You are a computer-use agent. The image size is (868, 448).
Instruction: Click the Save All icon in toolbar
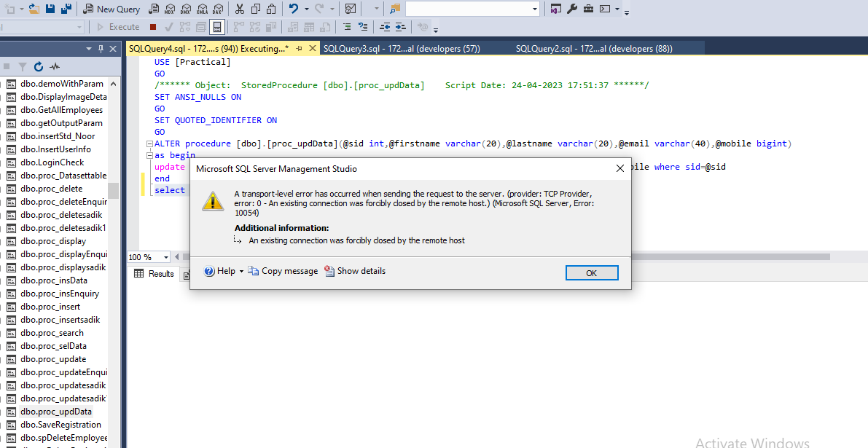[66, 9]
